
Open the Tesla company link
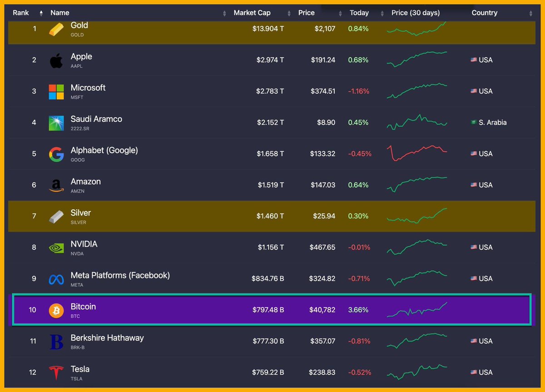pyautogui.click(x=80, y=369)
